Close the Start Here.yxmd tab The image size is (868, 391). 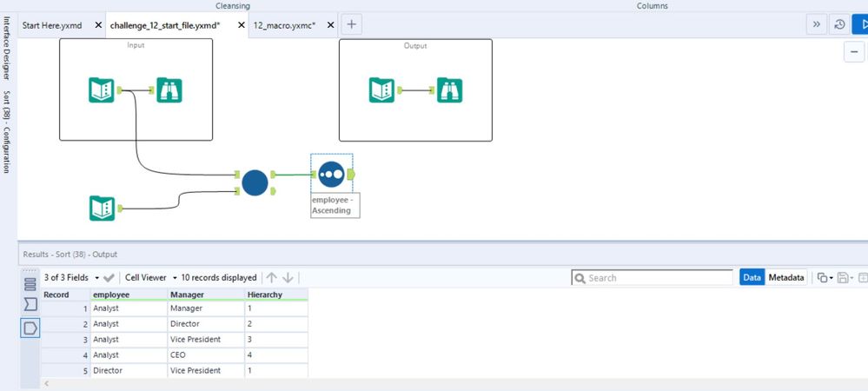tap(98, 25)
